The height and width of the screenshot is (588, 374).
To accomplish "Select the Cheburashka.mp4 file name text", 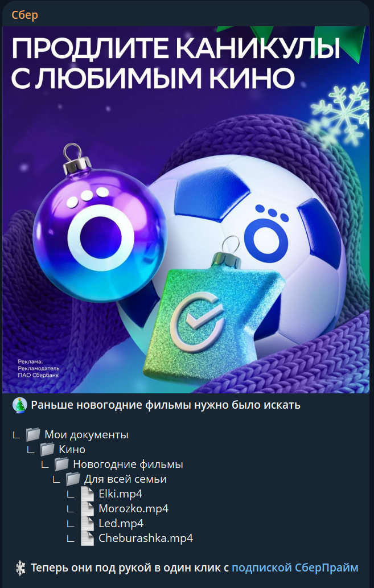I will pos(146,538).
